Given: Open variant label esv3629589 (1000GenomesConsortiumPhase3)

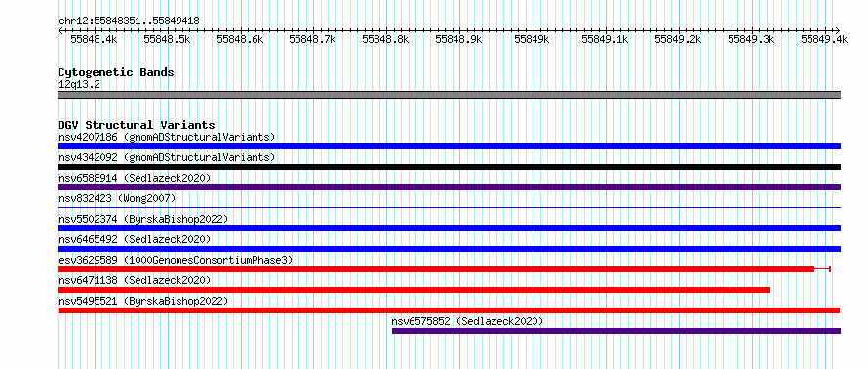Looking at the screenshot, I should click(176, 260).
